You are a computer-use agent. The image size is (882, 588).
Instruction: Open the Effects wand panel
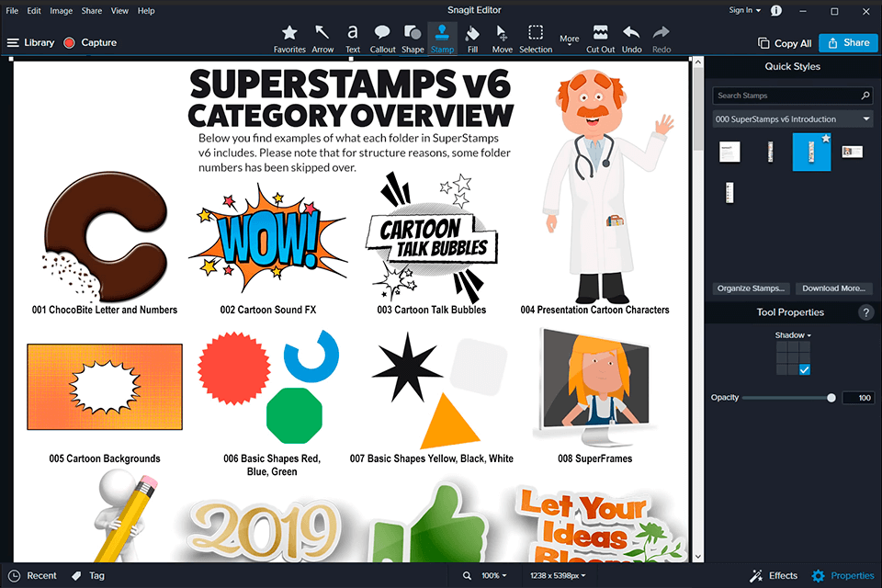pyautogui.click(x=774, y=576)
